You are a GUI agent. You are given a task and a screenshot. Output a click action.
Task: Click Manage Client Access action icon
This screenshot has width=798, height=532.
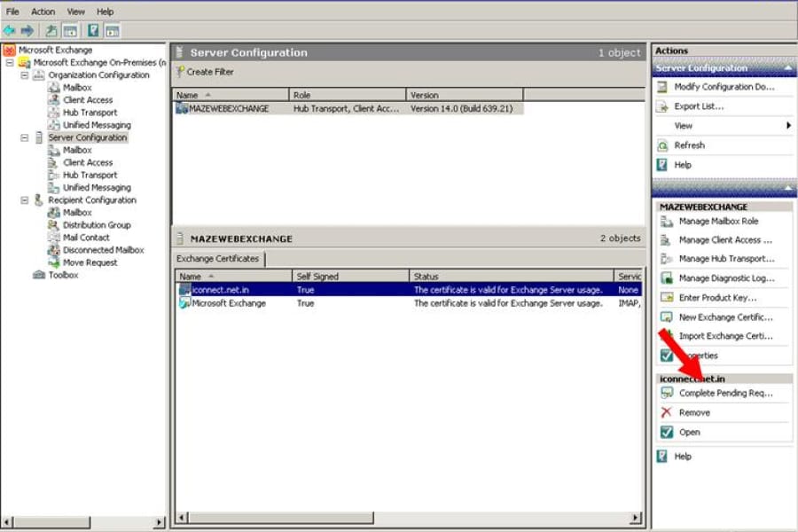click(x=666, y=240)
